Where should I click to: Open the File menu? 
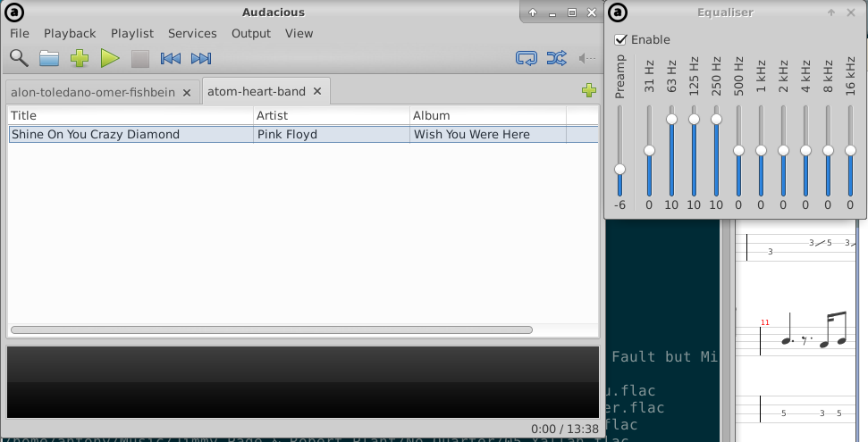point(20,33)
